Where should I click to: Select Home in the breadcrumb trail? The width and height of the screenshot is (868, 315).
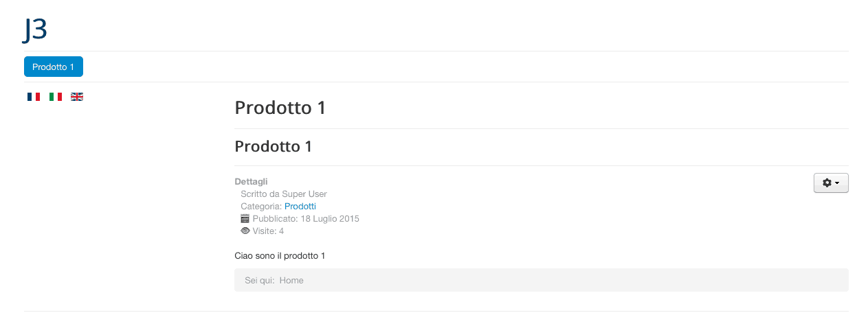coord(291,280)
